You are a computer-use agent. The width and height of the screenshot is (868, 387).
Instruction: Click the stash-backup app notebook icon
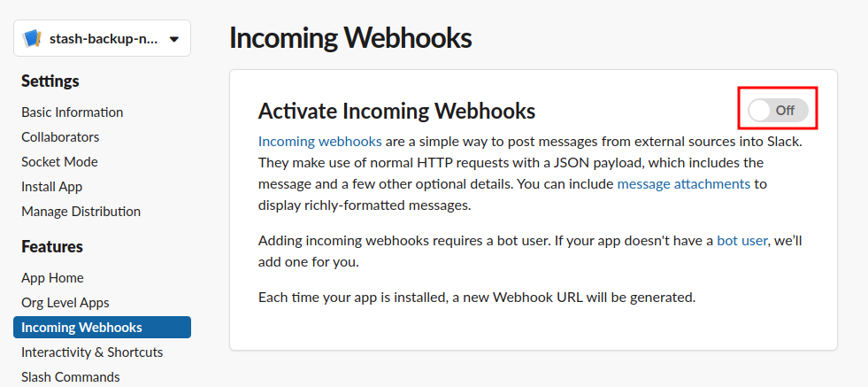(33, 39)
